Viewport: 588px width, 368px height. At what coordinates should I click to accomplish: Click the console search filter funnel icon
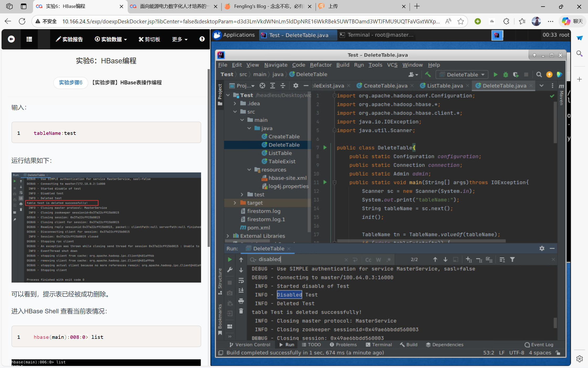point(512,260)
